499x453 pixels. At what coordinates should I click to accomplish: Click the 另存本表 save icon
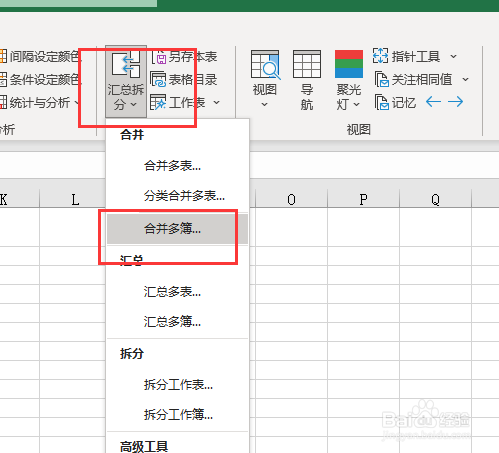159,57
